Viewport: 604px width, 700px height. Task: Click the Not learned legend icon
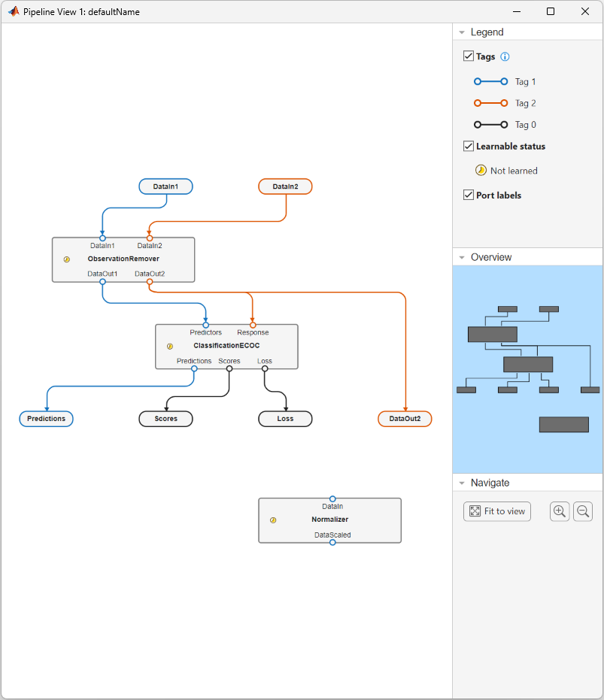pos(481,171)
